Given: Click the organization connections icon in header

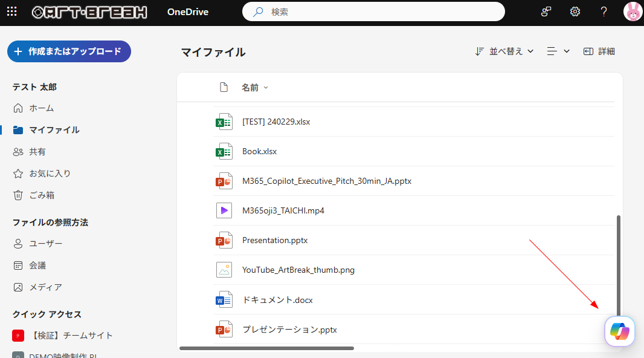Looking at the screenshot, I should click(x=546, y=11).
